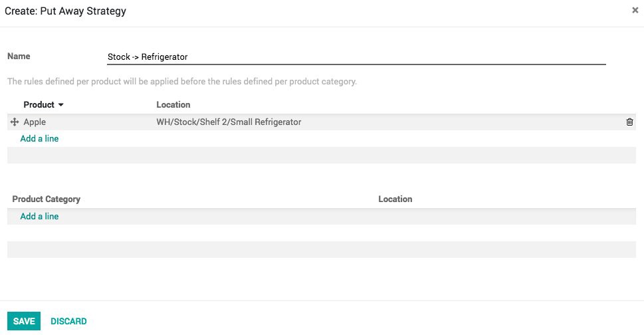The height and width of the screenshot is (335, 644).
Task: Close the Put Away Strategy dialog
Action: point(635,11)
